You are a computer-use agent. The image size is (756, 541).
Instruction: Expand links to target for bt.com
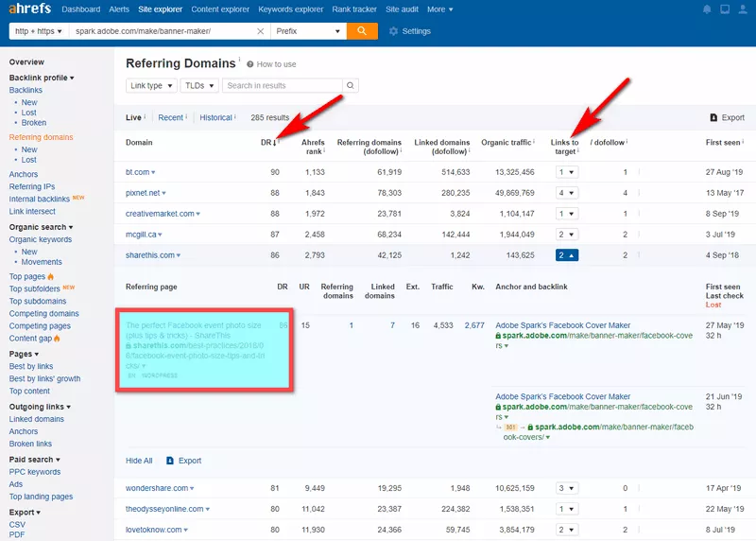(x=566, y=172)
